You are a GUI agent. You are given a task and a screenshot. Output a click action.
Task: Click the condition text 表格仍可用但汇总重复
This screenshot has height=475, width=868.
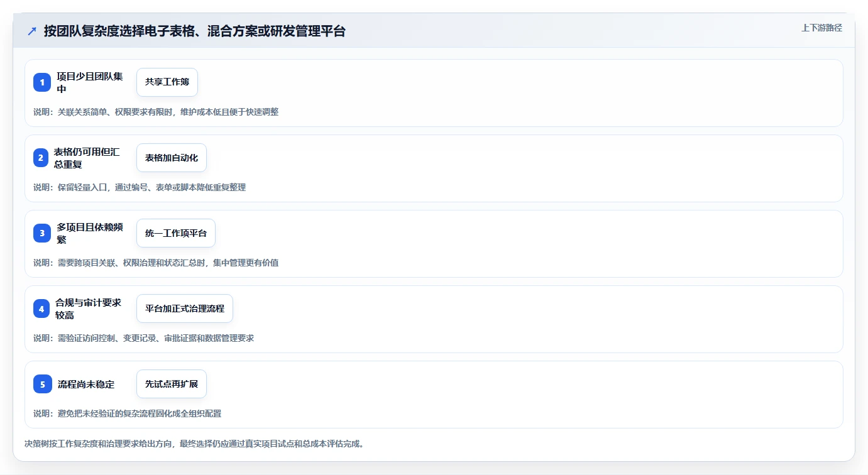(x=87, y=158)
